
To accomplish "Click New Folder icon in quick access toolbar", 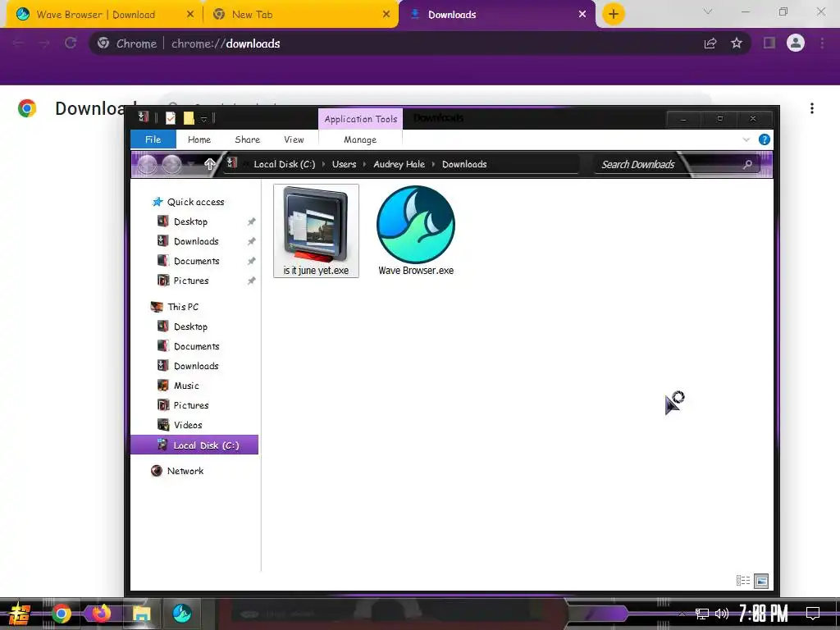I will point(189,118).
